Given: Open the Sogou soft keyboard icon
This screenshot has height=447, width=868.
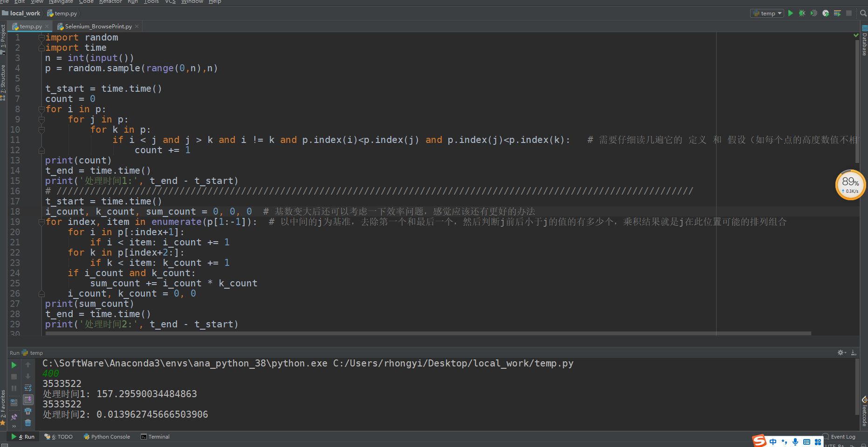Looking at the screenshot, I should coord(806,441).
